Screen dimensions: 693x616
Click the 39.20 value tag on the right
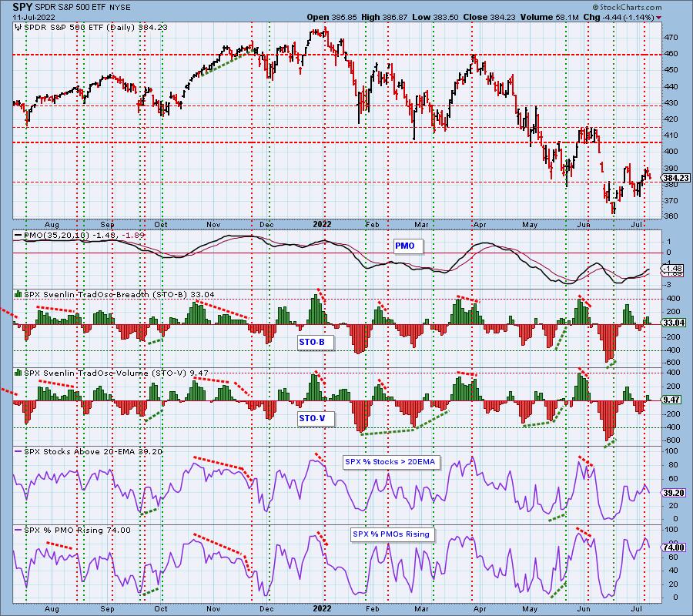point(674,493)
